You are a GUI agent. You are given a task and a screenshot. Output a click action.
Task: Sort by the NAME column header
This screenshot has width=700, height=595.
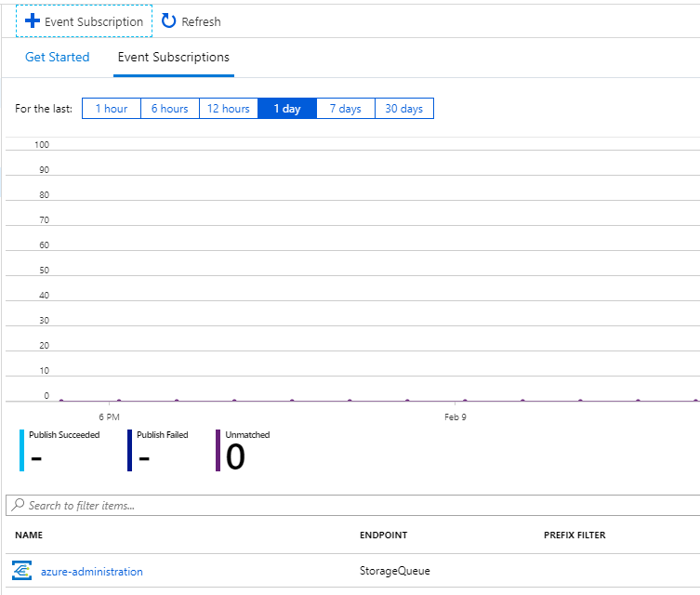point(29,535)
